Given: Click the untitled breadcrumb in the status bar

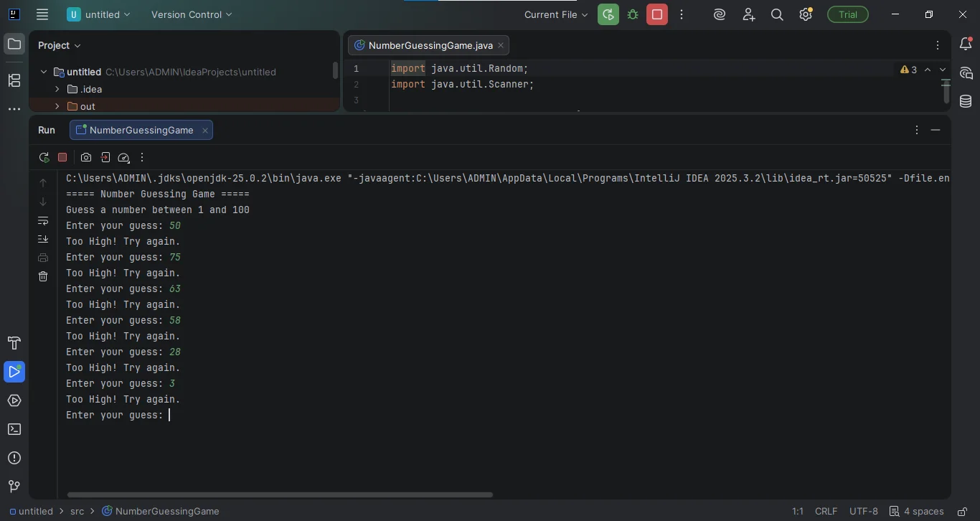Looking at the screenshot, I should click(31, 512).
